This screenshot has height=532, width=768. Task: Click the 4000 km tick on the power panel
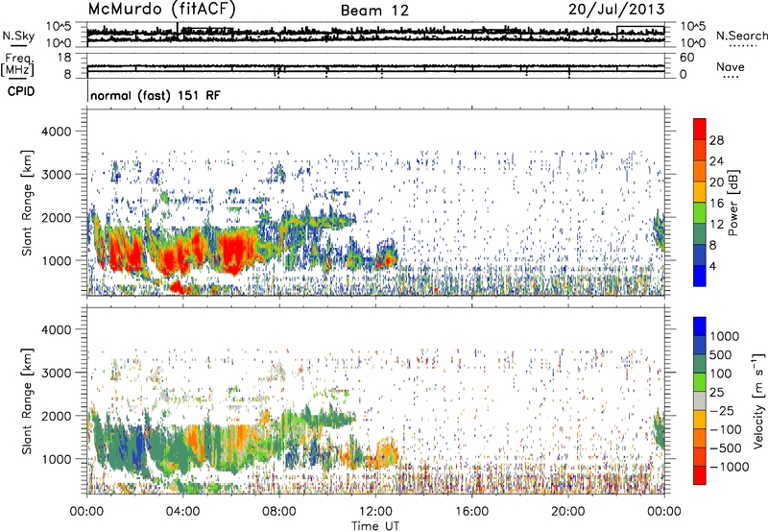pos(57,132)
